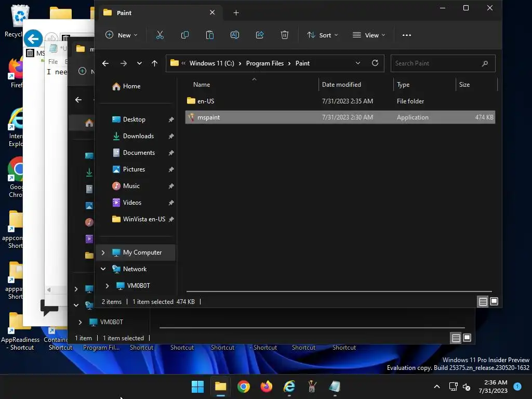Click the search magnifier icon
The width and height of the screenshot is (532, 399).
tap(485, 63)
